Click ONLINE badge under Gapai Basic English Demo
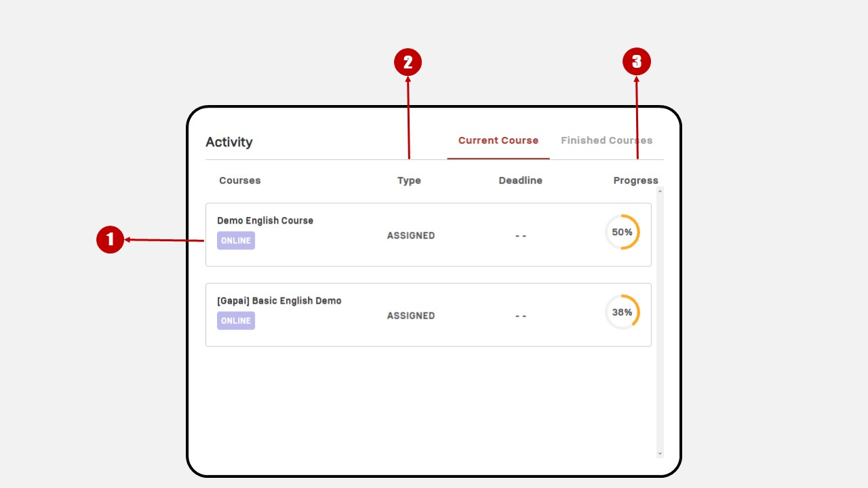The height and width of the screenshot is (488, 868). click(x=236, y=321)
